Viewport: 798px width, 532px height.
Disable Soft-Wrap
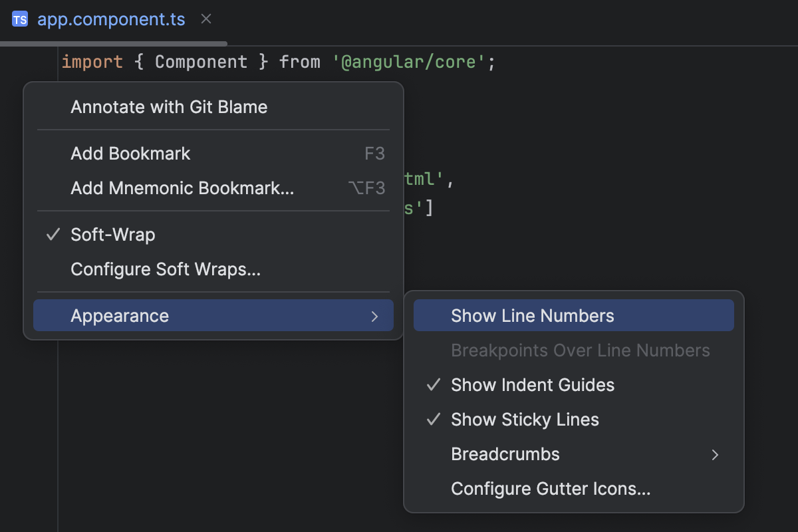pyautogui.click(x=113, y=234)
